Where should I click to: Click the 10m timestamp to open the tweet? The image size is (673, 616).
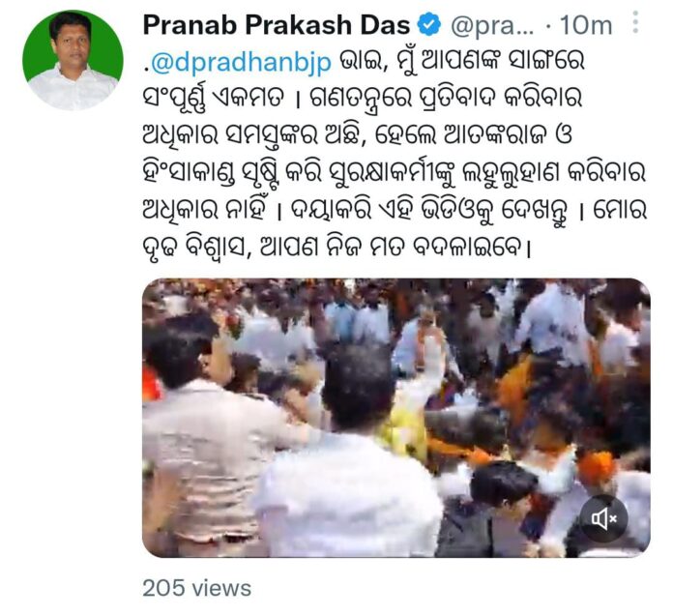coord(586,26)
